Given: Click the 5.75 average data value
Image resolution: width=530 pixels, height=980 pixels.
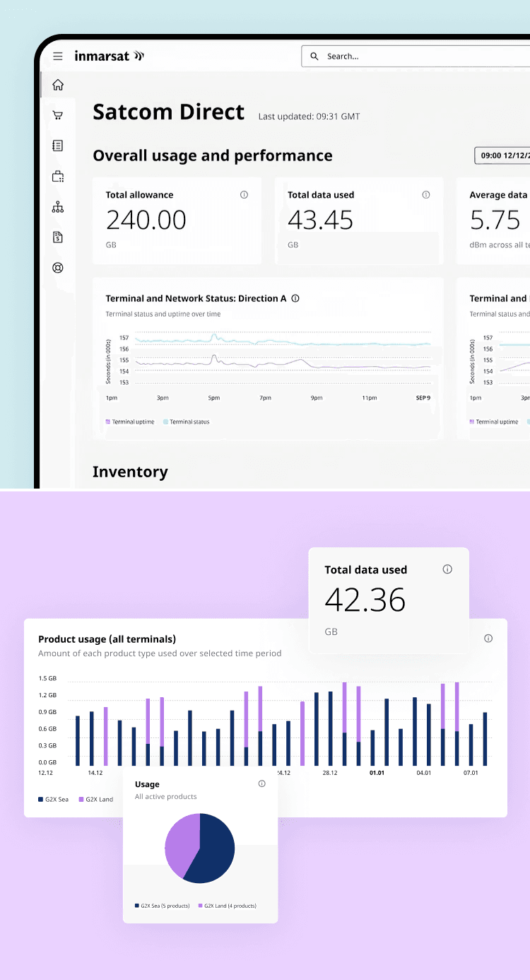Looking at the screenshot, I should click(x=495, y=220).
